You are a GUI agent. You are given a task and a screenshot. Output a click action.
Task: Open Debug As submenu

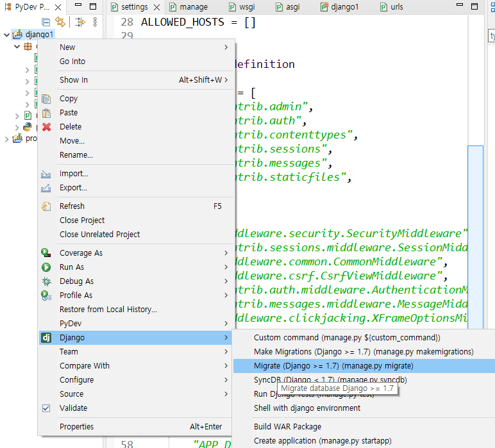[137, 281]
